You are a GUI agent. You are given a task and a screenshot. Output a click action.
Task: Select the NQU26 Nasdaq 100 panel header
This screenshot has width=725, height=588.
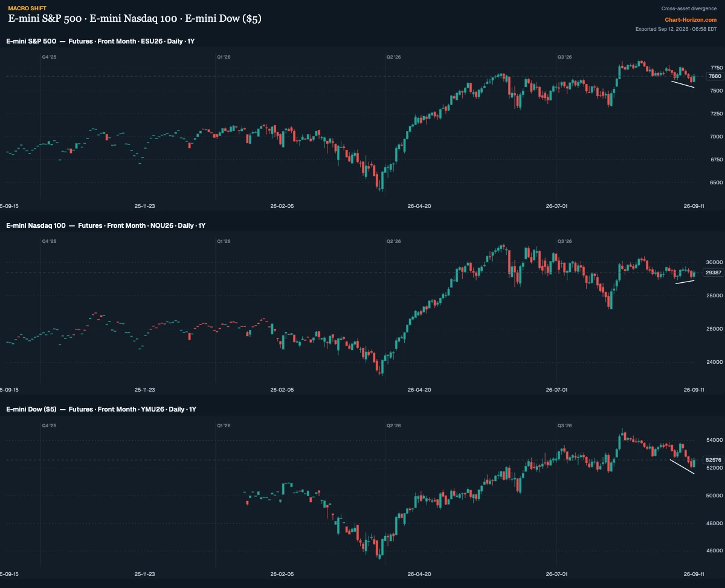[x=106, y=225]
